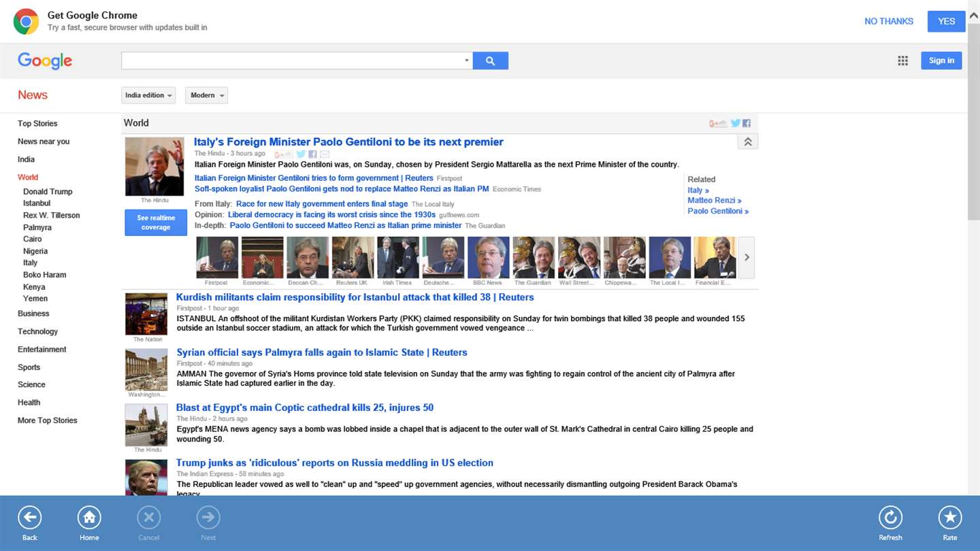Open the Palmyra ruins story thumbnail

(146, 369)
